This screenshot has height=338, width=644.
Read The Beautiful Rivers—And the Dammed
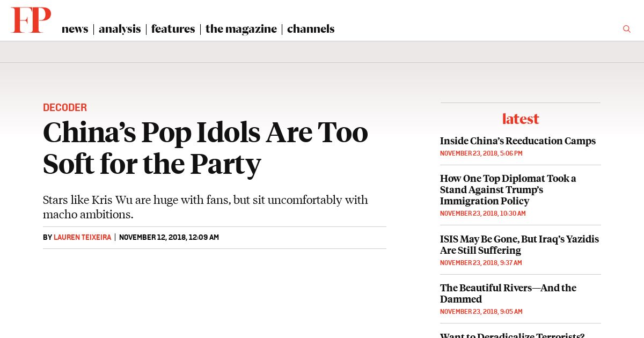click(x=508, y=293)
